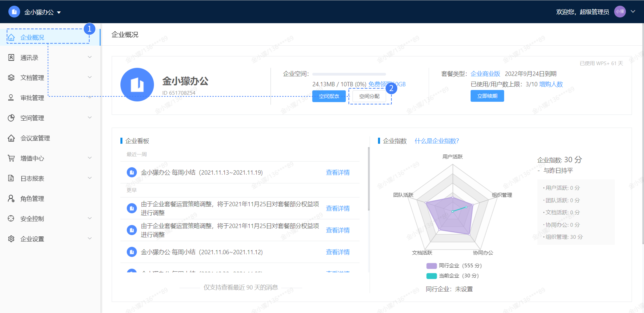The width and height of the screenshot is (644, 313).
Task: Click the 企业概况 home icon in sidebar
Action: tap(11, 37)
